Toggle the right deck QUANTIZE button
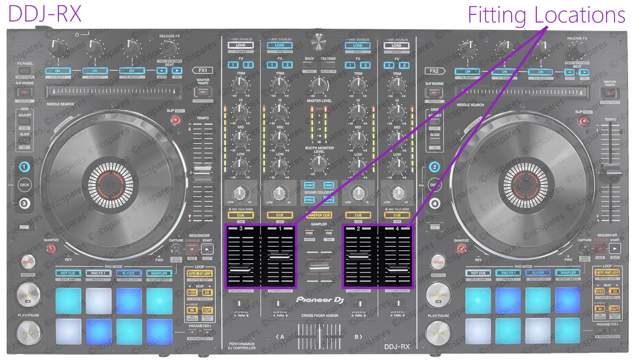 click(461, 249)
